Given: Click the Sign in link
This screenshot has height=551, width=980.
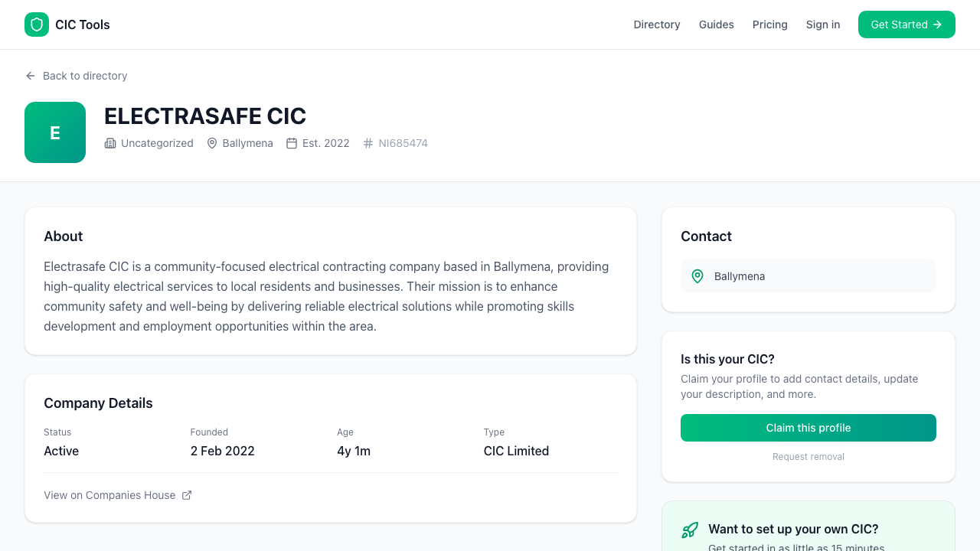Looking at the screenshot, I should (x=822, y=24).
